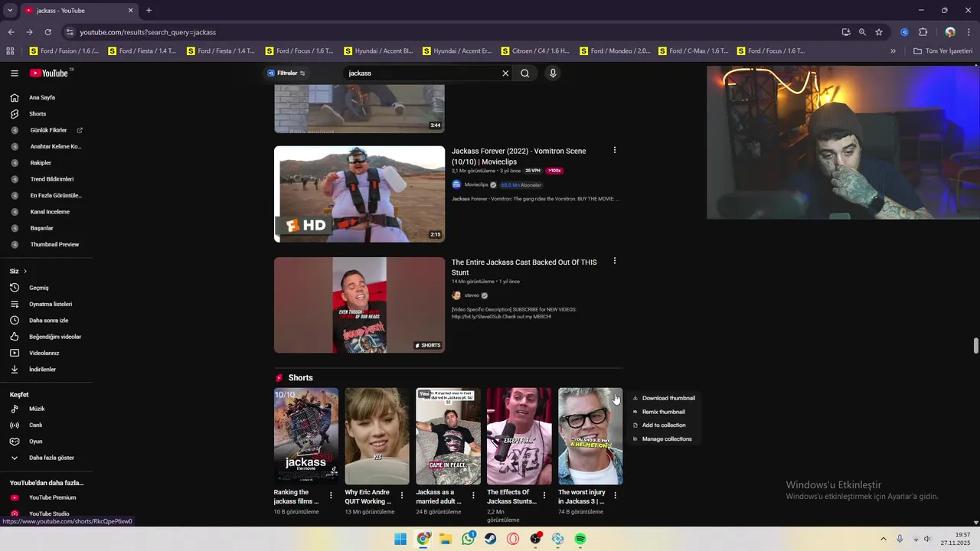Open Ford / Fusion bookmark

64,51
